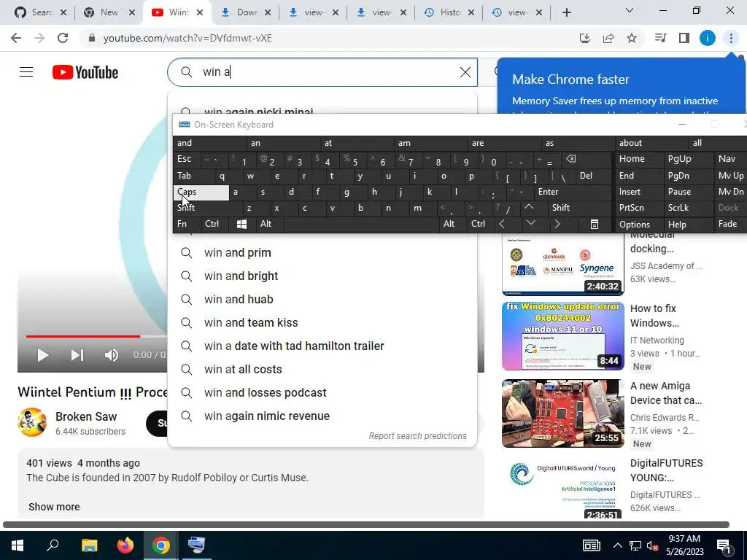The height and width of the screenshot is (560, 747).
Task: Select suggestion 'win again nimic revenue'
Action: [322, 416]
